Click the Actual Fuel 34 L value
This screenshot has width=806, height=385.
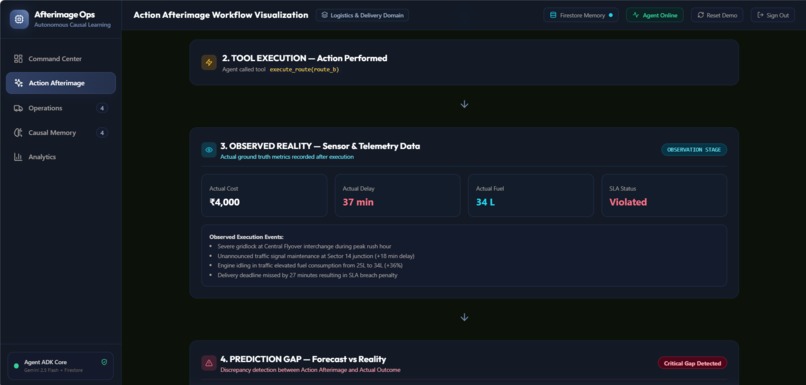coord(485,202)
